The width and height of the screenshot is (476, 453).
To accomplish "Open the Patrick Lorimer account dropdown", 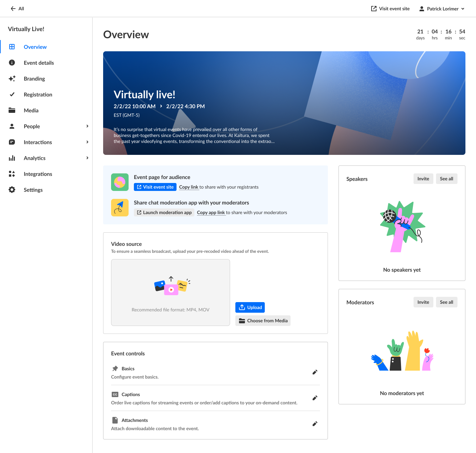I will tap(442, 9).
